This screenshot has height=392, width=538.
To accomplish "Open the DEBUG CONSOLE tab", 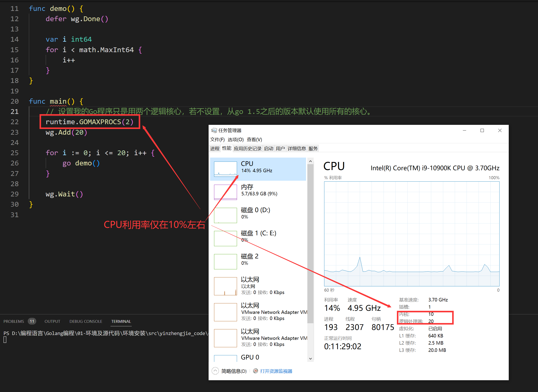I will [x=86, y=321].
